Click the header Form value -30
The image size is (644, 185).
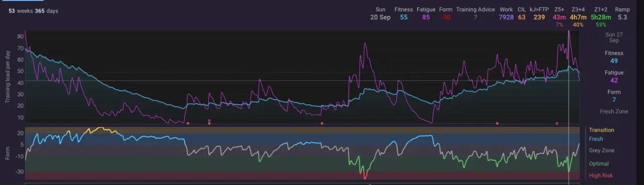click(445, 18)
